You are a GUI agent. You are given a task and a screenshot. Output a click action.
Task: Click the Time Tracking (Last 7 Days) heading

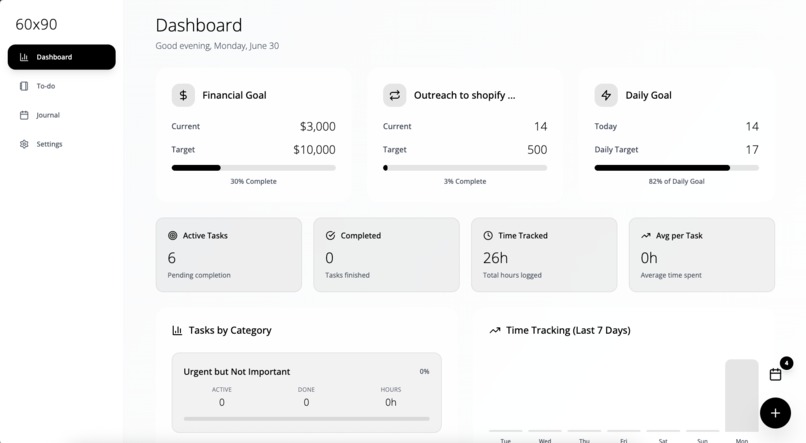[568, 330]
